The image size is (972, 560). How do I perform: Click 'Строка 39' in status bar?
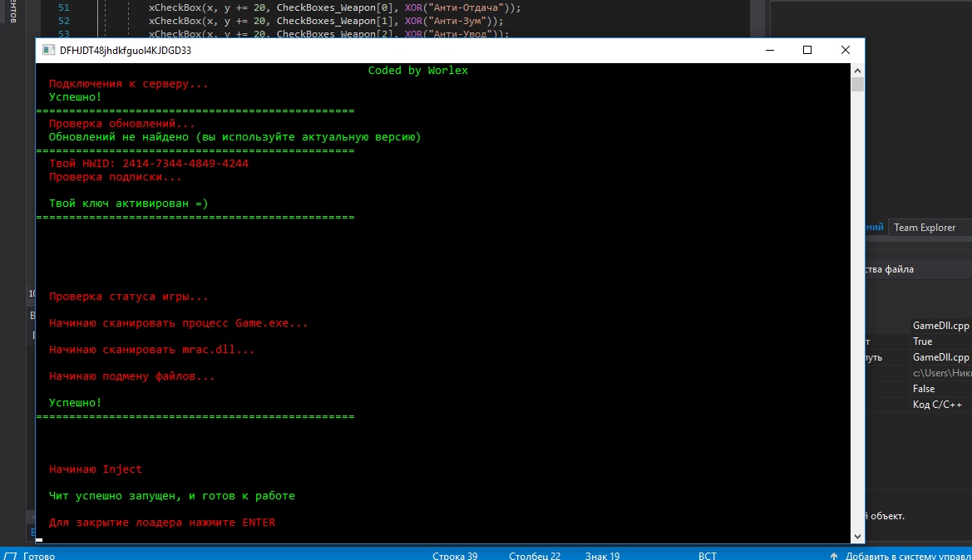(455, 556)
